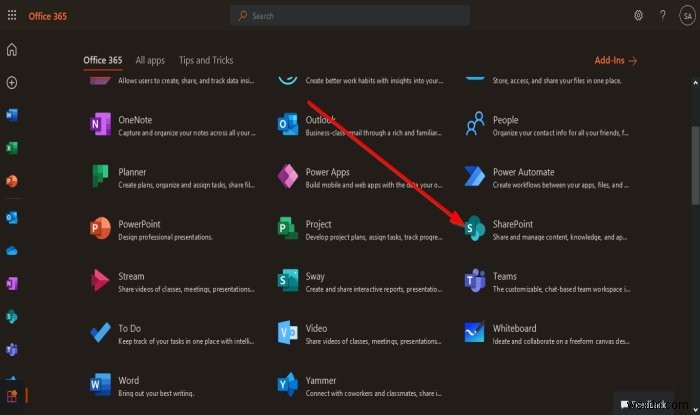The image size is (700, 415).
Task: Open Word from the left sidebar
Action: [12, 115]
